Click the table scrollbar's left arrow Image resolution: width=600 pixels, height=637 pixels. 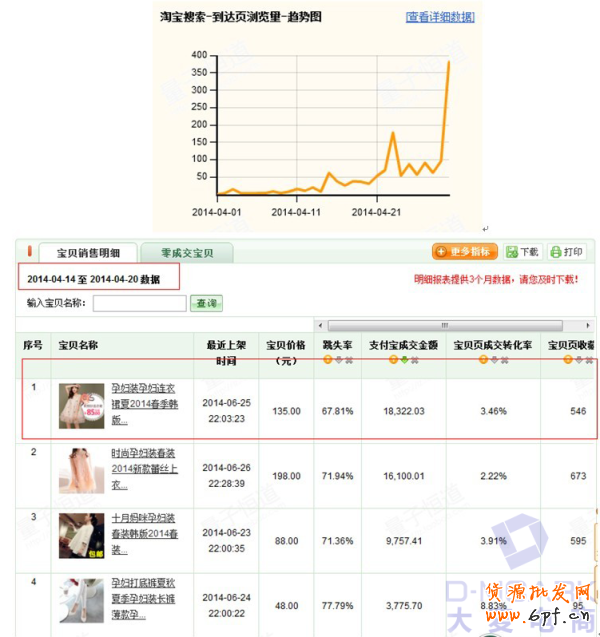[321, 325]
